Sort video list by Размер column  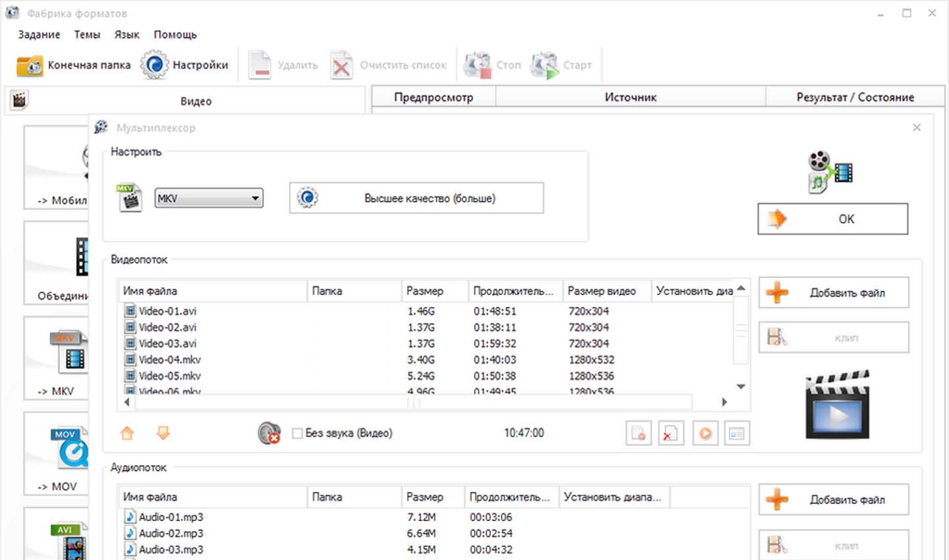pyautogui.click(x=434, y=291)
